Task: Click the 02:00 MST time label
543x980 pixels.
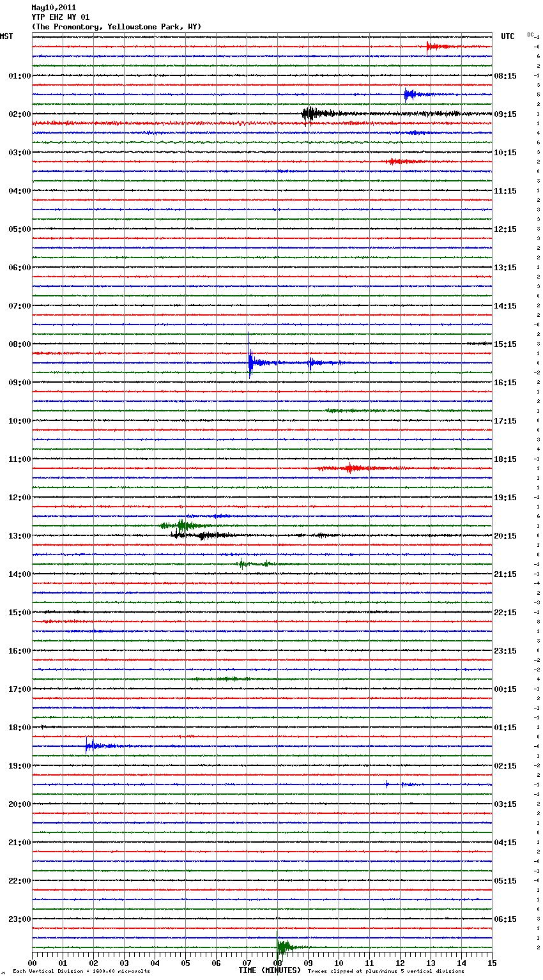Action: coord(19,114)
